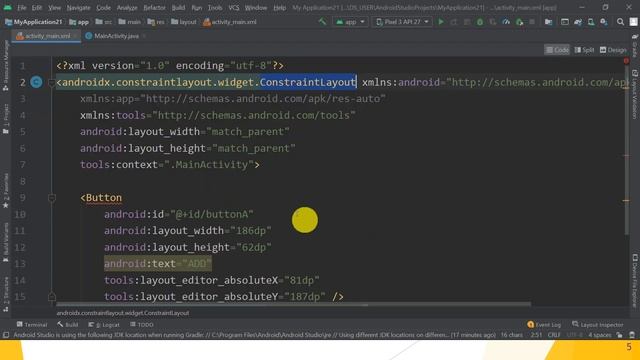Click the Search Everywhere magnifier icon
The image size is (640, 360).
[x=620, y=22]
